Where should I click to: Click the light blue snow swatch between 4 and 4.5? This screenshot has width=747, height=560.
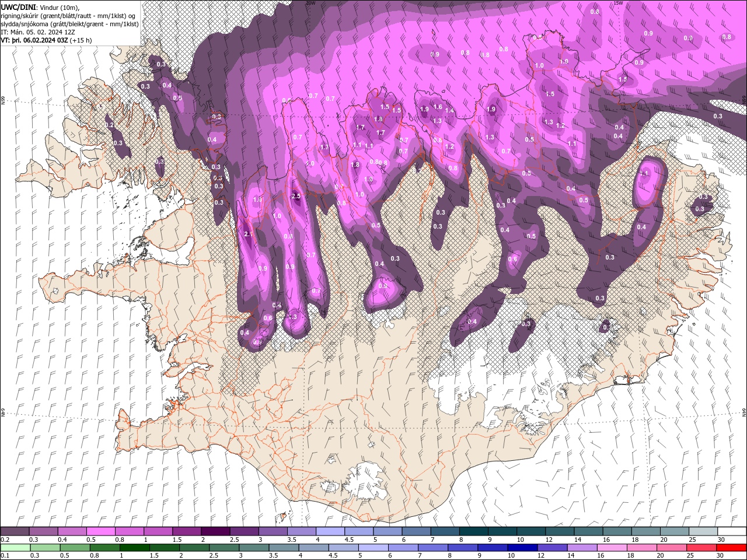330,531
